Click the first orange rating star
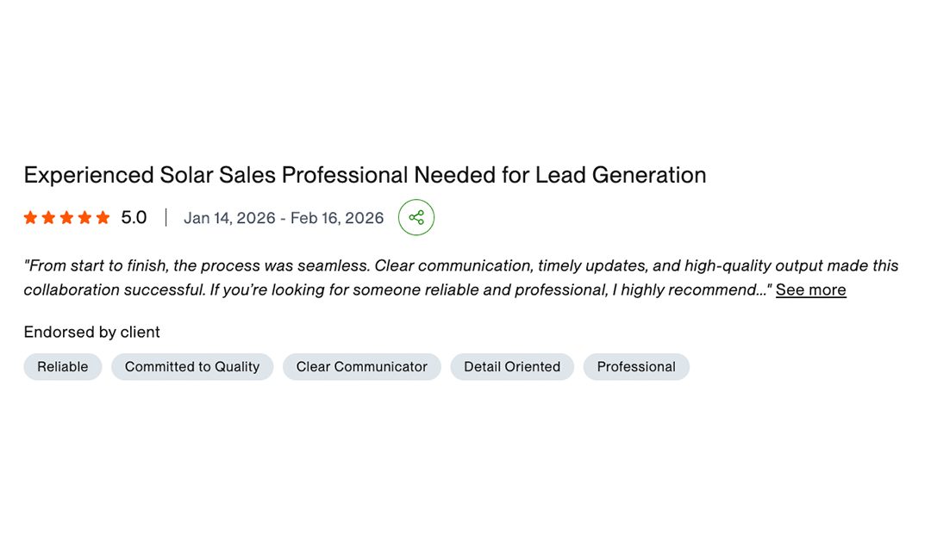The height and width of the screenshot is (560, 931). pos(30,218)
